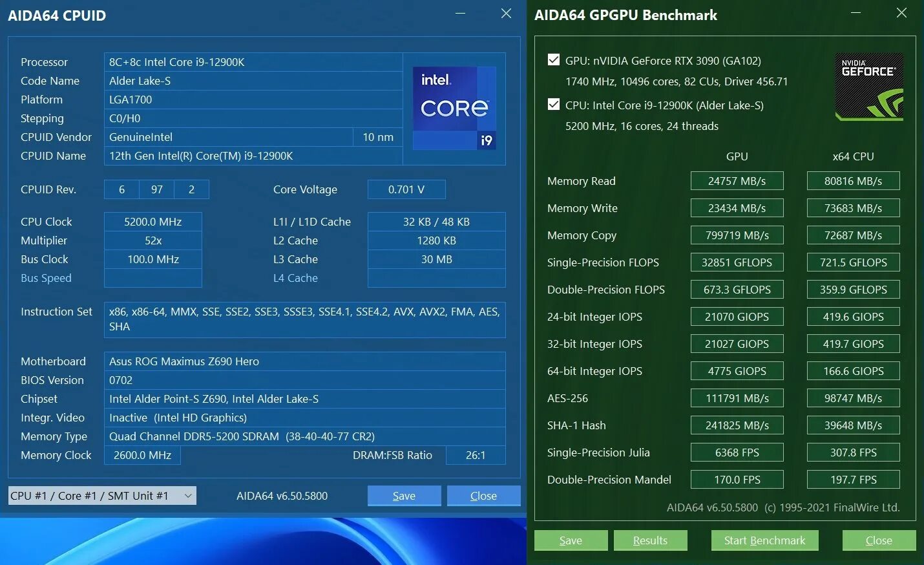Click Integr. Video Inactive field

tap(305, 418)
